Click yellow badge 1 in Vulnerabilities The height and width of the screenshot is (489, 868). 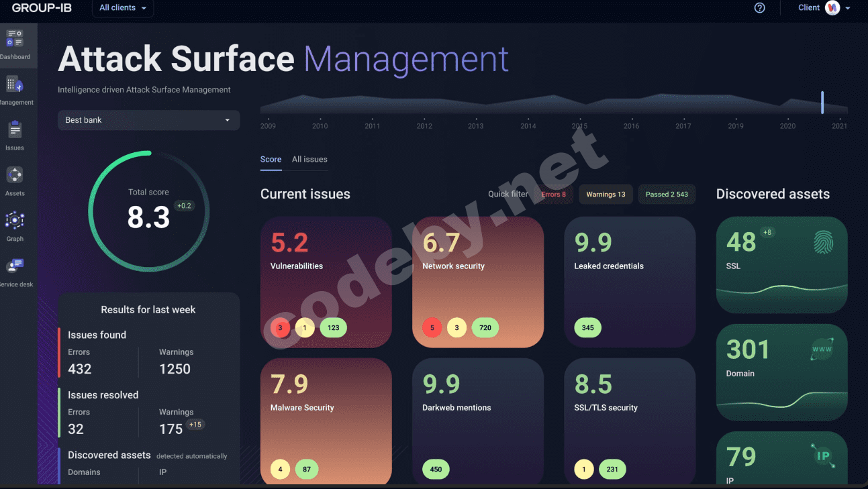(305, 328)
